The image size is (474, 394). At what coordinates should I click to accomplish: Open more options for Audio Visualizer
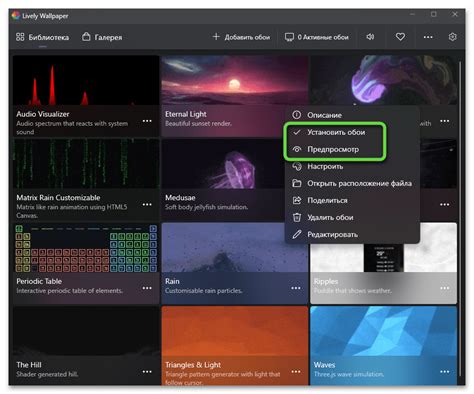pyautogui.click(x=147, y=121)
